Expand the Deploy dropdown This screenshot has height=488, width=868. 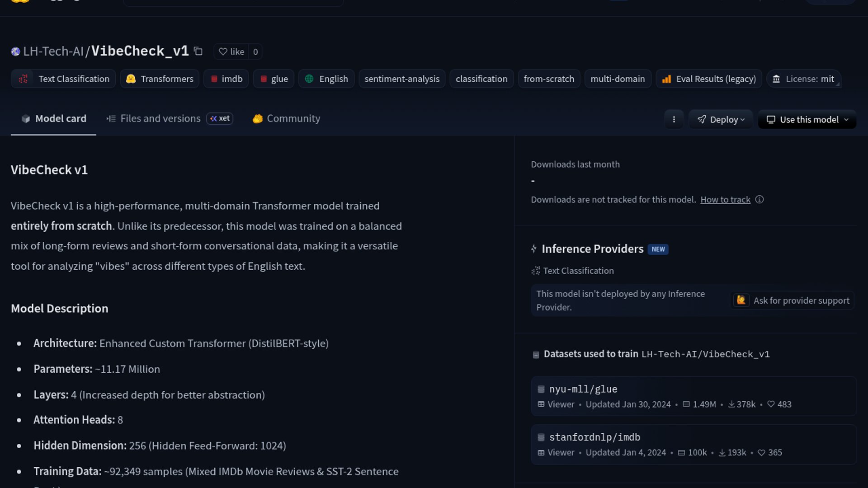click(721, 119)
